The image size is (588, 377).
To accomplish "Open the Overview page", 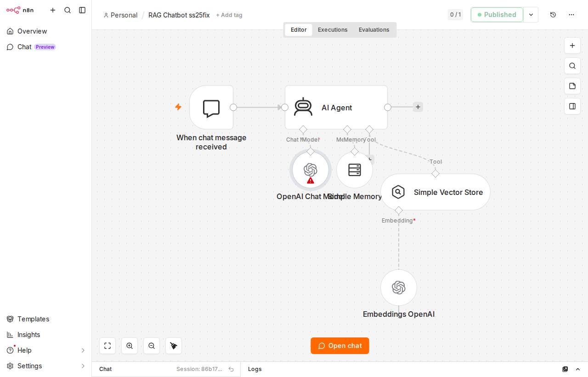I will (46, 31).
